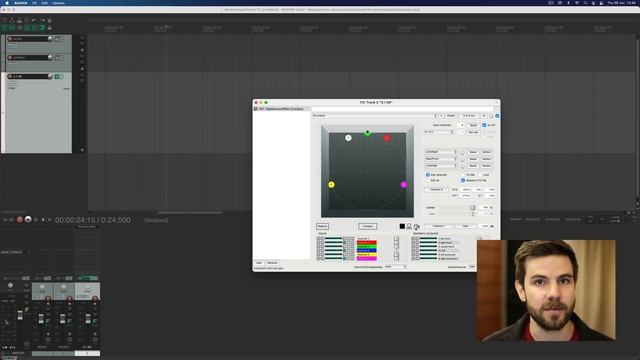Click the third track's volume knob
Viewport: 640px width, 360px height.
pyautogui.click(x=50, y=76)
